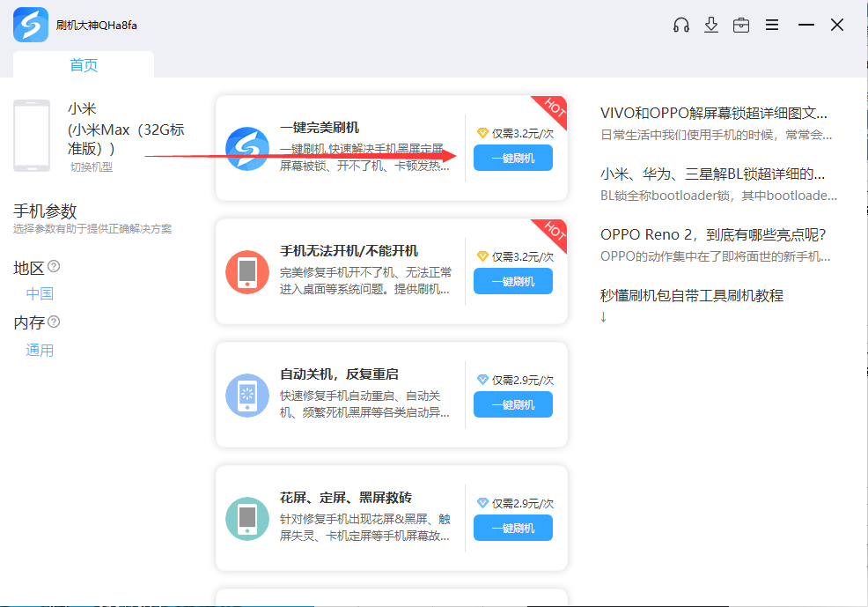868x607 pixels.
Task: Click diamond icon beside 自动关机 price
Action: point(482,380)
